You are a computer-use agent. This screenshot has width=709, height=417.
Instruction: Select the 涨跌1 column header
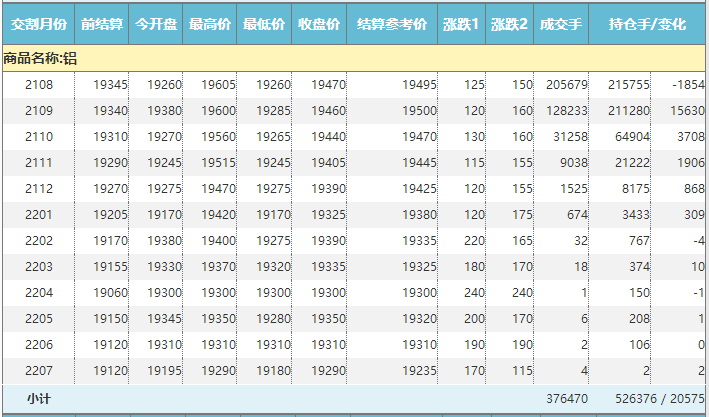point(461,24)
